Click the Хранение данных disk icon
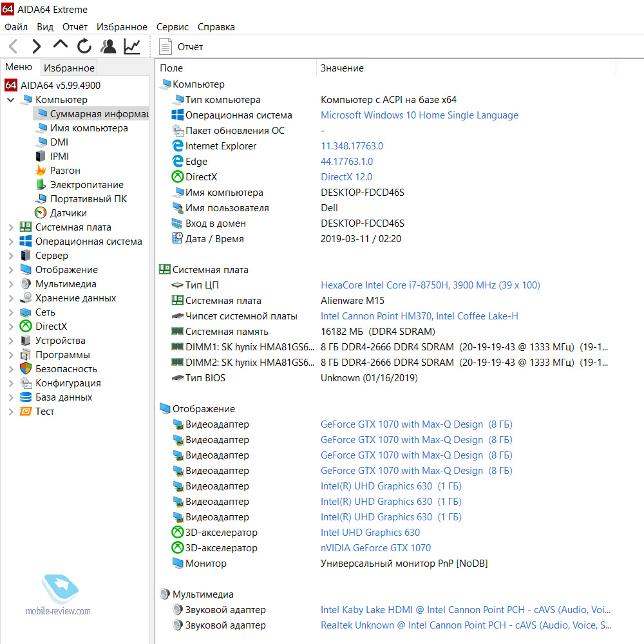The width and height of the screenshot is (644, 644). [26, 298]
